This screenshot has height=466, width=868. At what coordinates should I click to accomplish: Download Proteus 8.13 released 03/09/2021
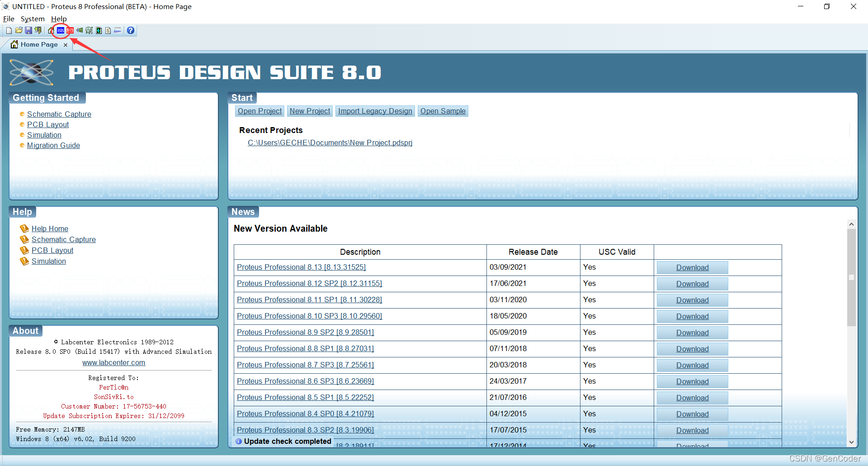[692, 267]
